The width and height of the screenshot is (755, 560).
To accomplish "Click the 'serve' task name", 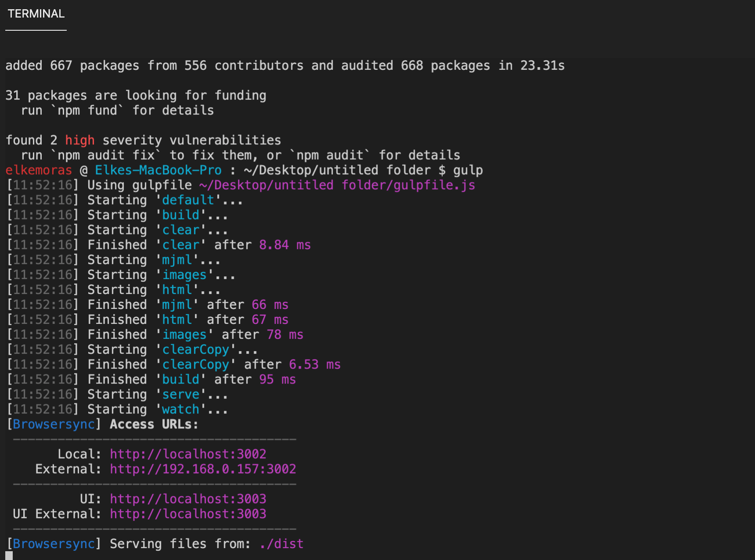I will tap(181, 395).
